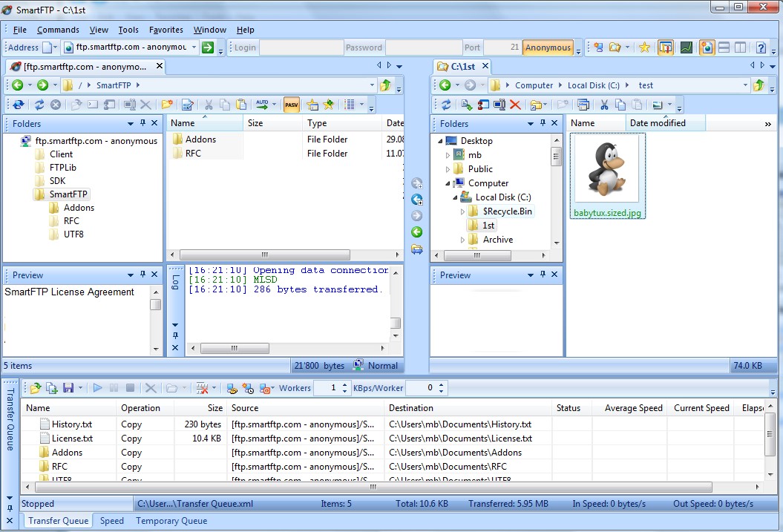
Task: Increase the Workers count with the up spinner
Action: tap(344, 385)
